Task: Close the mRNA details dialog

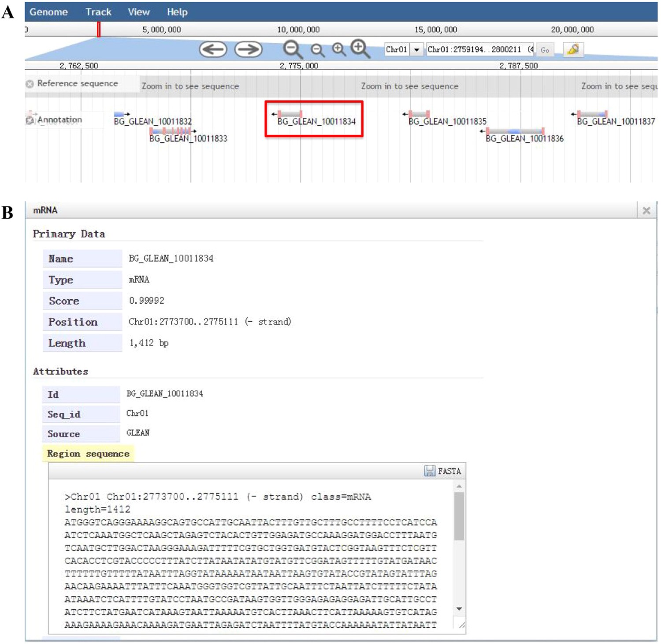Action: (x=646, y=211)
